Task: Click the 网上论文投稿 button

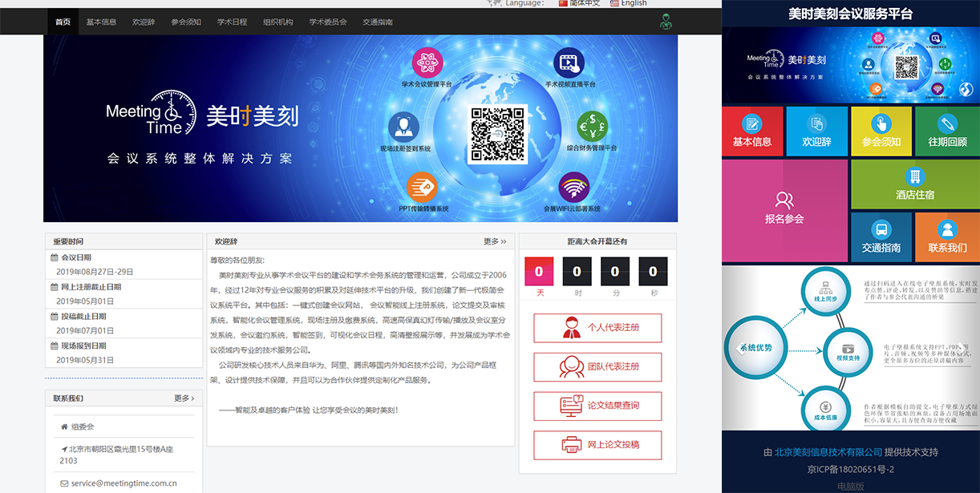Action: (597, 445)
